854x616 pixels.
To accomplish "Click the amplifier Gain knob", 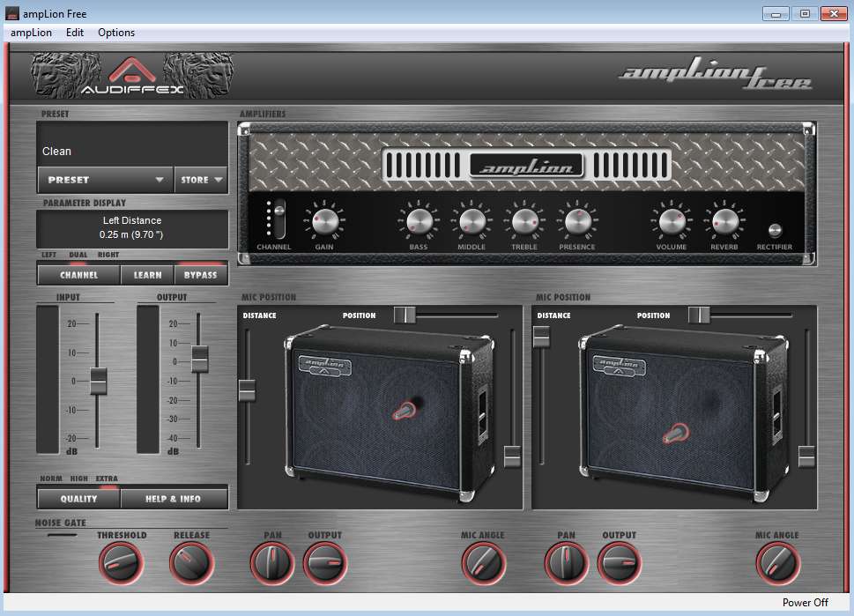I will pyautogui.click(x=325, y=221).
